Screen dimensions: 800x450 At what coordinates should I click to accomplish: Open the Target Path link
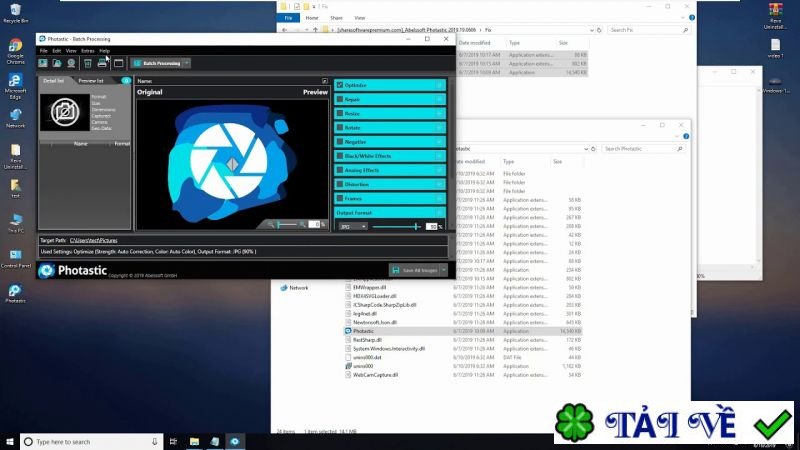93,240
